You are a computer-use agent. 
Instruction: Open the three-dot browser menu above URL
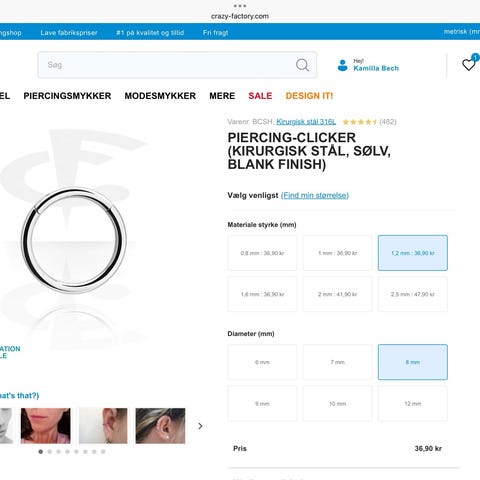point(240,6)
